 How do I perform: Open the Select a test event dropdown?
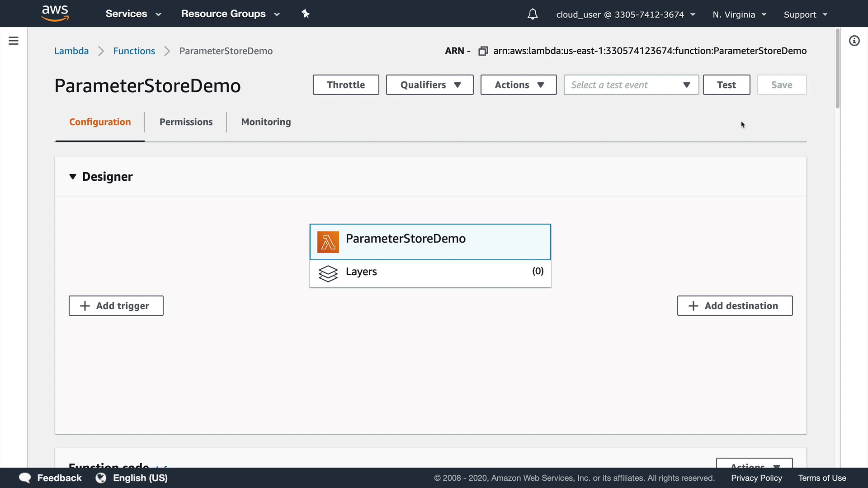coord(631,84)
